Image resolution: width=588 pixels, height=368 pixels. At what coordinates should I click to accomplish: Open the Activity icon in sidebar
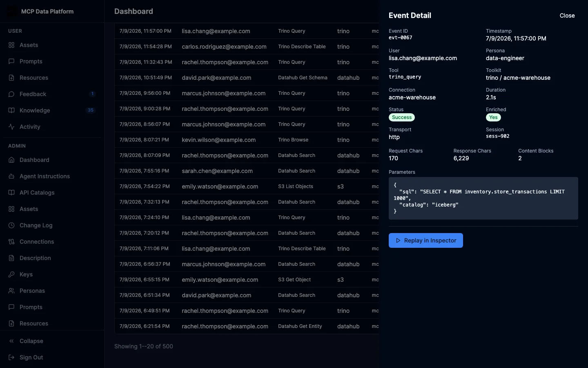click(11, 127)
